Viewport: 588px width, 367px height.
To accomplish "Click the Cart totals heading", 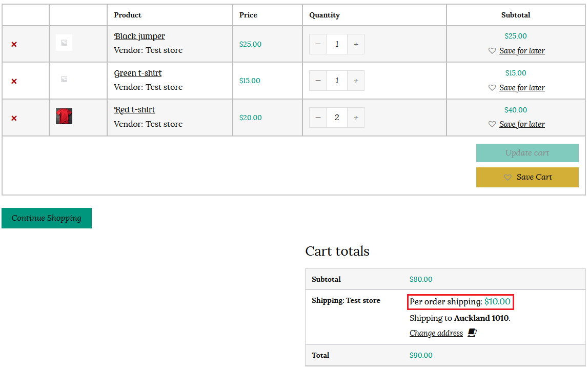I will coord(337,251).
